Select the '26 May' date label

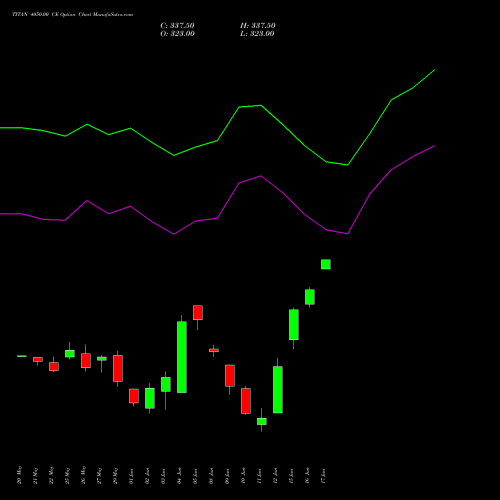pyautogui.click(x=83, y=475)
